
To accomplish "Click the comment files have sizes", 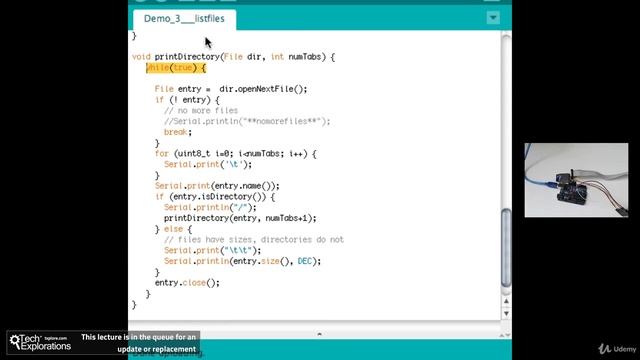I will point(254,240).
